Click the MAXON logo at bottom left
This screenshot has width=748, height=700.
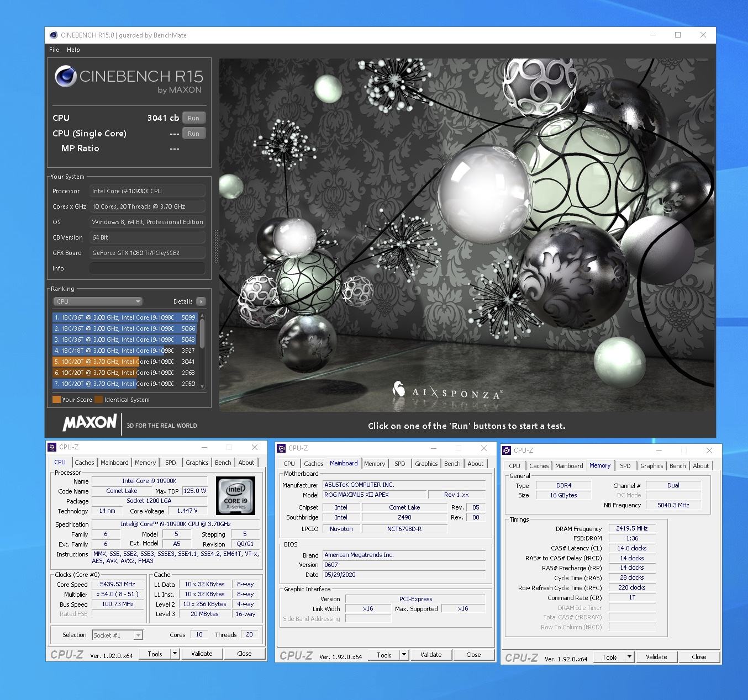(x=89, y=423)
